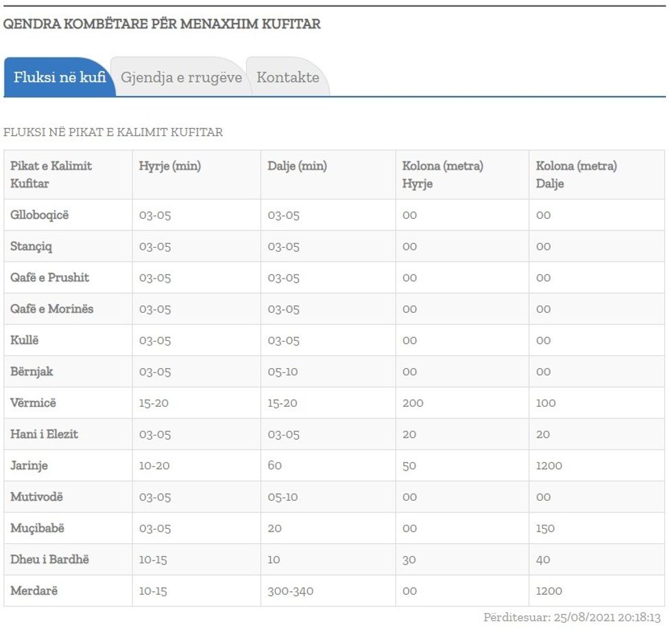Select Qafë e Morinës in the table
Screen dimensions: 672x629
(x=51, y=309)
